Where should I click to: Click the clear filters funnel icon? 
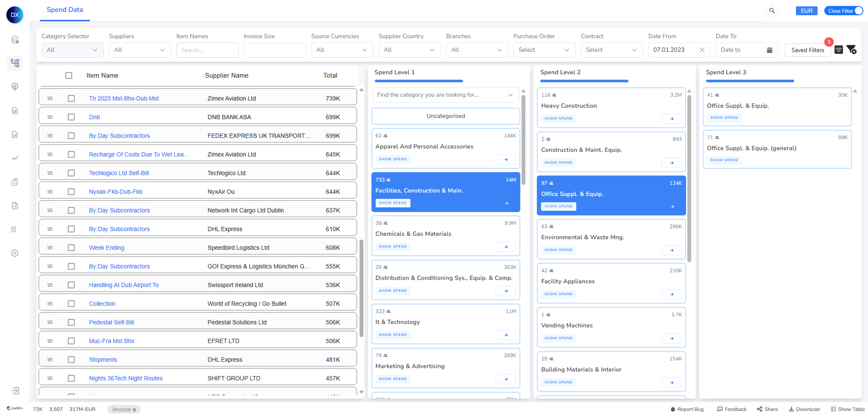(x=851, y=50)
